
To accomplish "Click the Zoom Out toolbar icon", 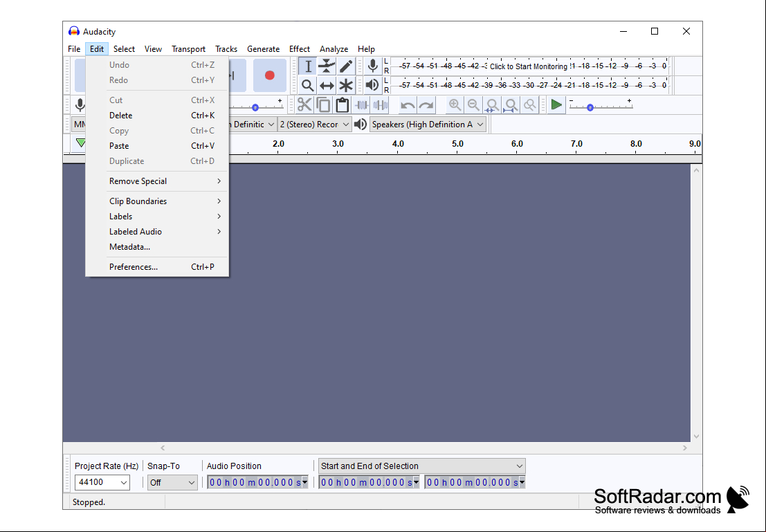I will 473,105.
